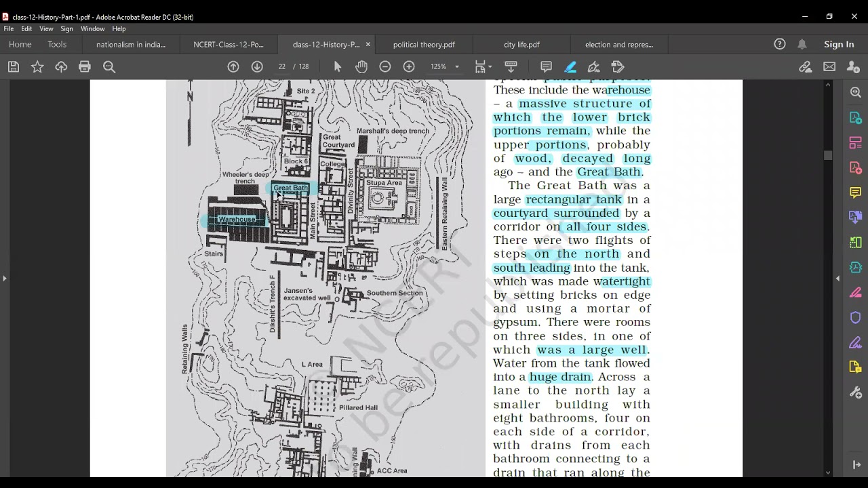Click the vertical scrollbar thumb

[x=827, y=155]
